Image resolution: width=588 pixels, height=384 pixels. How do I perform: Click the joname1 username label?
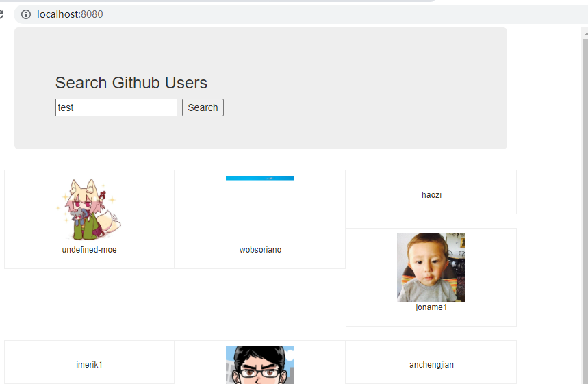[x=431, y=307]
